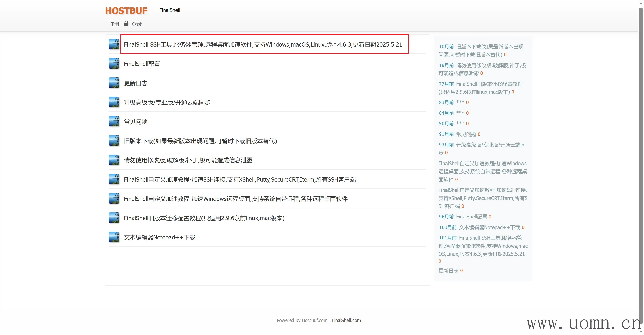
Task: Open FinalShell SSH工具 version 4.6.3 post
Action: point(262,44)
